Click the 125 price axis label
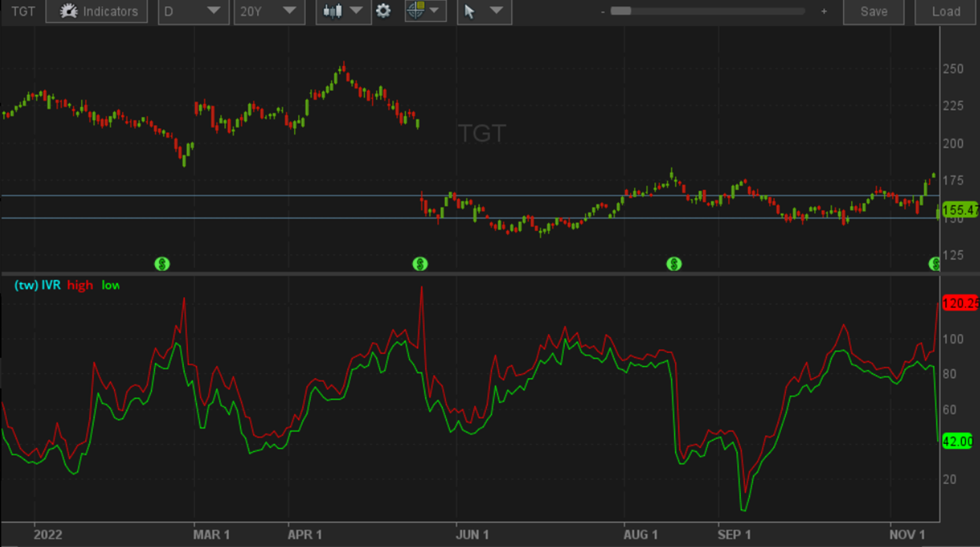980x547 pixels. [x=952, y=255]
